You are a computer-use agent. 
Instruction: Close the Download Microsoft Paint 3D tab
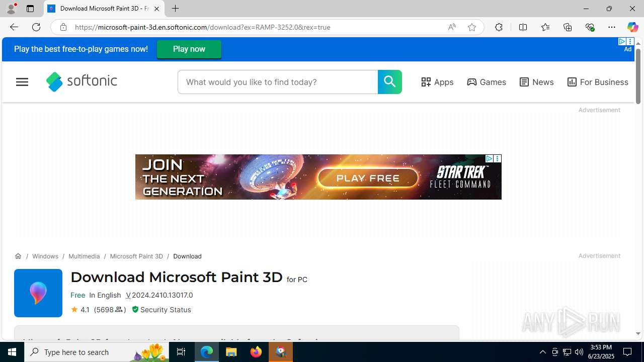click(x=156, y=9)
